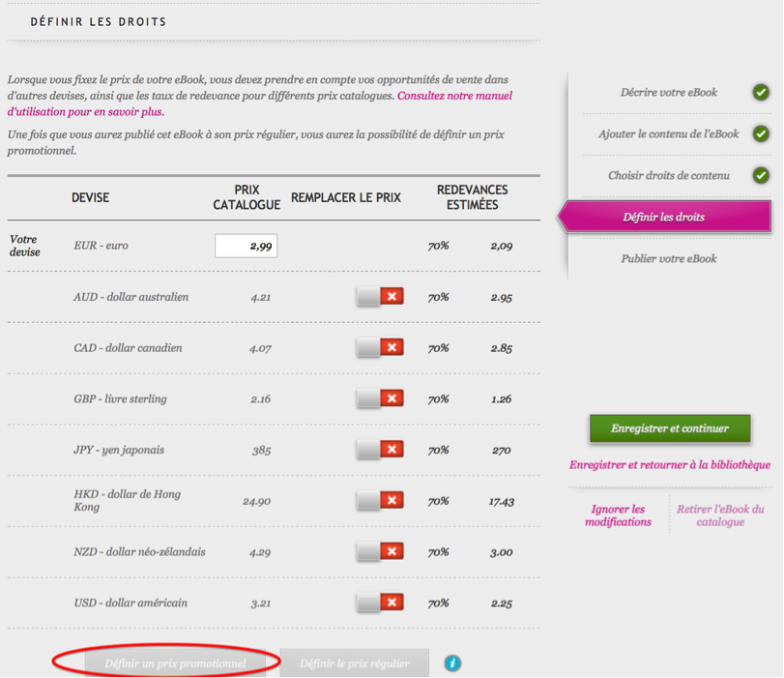Image resolution: width=784 pixels, height=678 pixels.
Task: Click the EUR catalogue price field showing 2,99
Action: 246,246
